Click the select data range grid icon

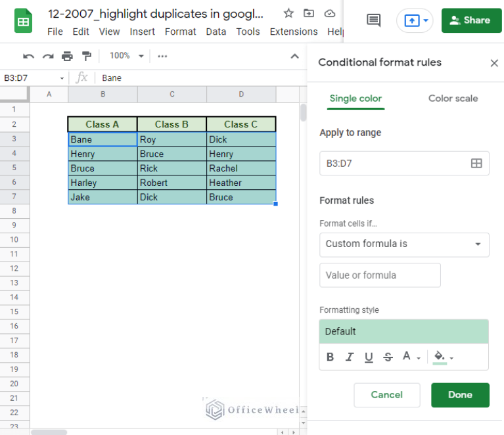(476, 164)
